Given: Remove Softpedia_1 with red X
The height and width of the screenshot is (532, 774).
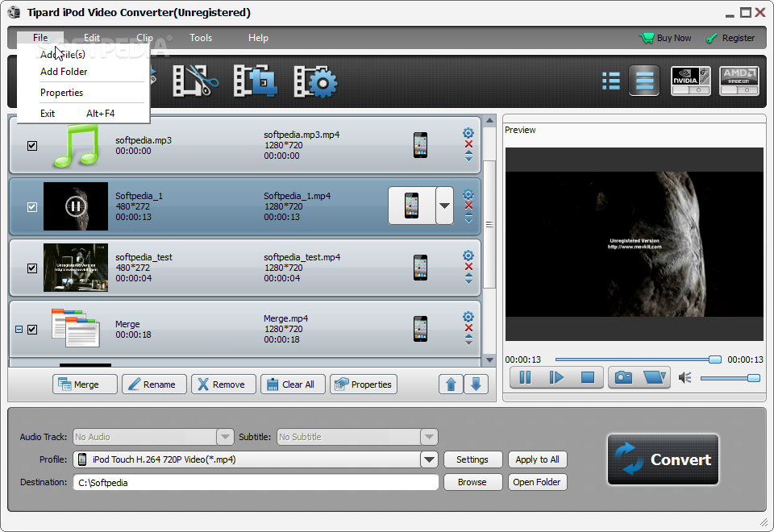Looking at the screenshot, I should coord(468,206).
